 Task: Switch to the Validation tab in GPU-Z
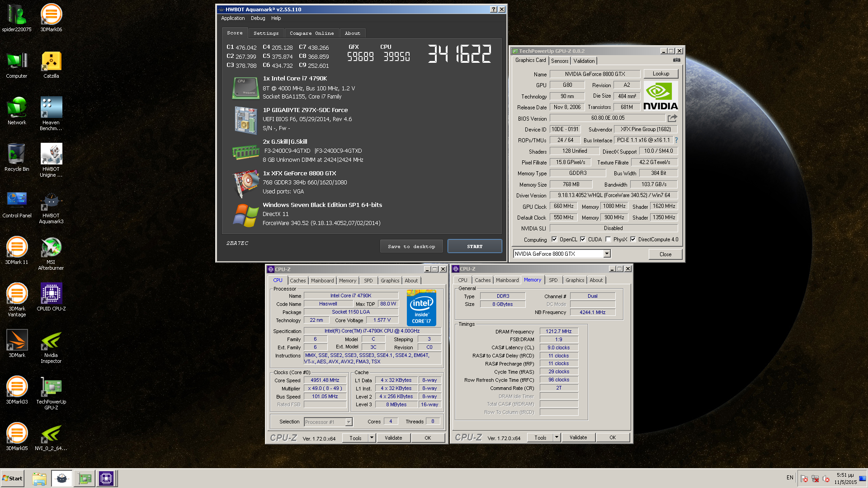[584, 61]
